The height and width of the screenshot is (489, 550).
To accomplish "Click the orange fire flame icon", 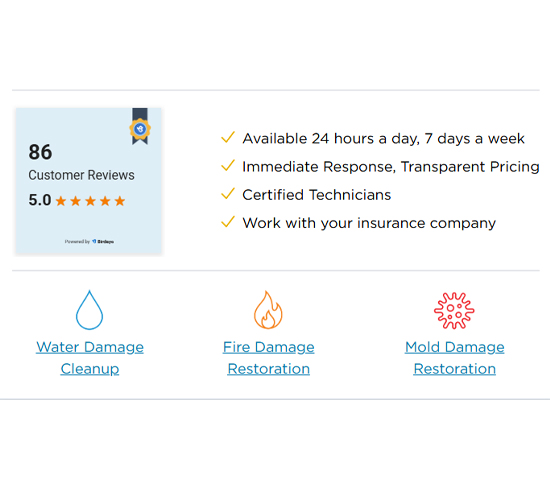I will click(x=268, y=310).
